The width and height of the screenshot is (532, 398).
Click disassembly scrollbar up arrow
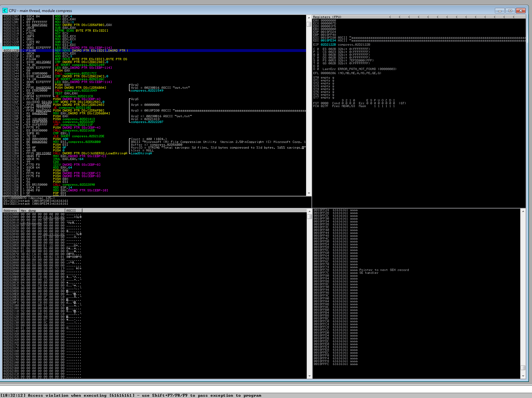(x=309, y=17)
